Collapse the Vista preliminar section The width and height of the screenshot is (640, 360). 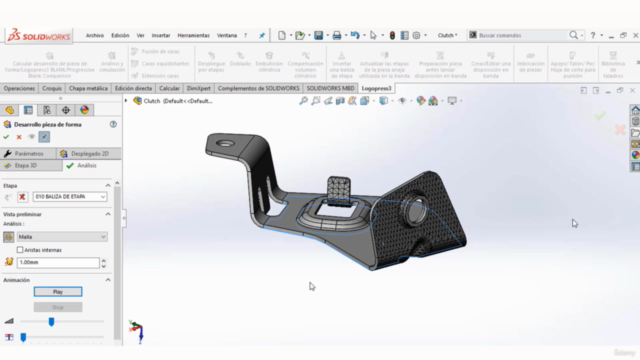[x=108, y=214]
